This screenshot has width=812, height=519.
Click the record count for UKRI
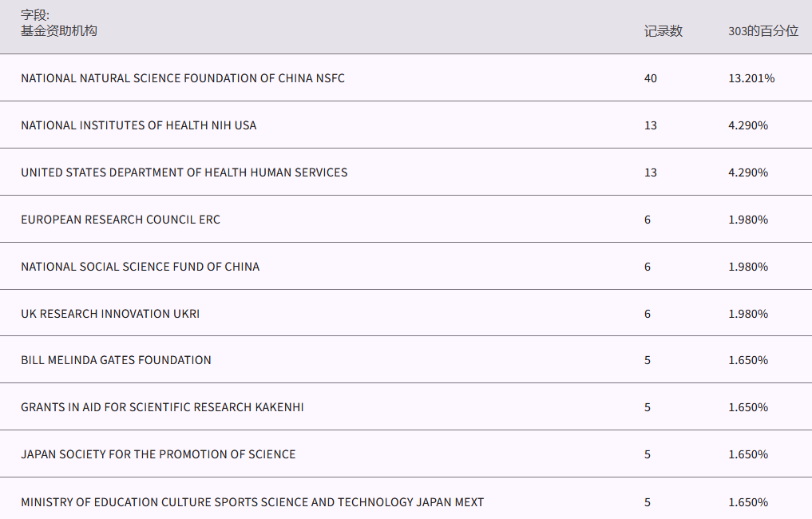coord(648,314)
